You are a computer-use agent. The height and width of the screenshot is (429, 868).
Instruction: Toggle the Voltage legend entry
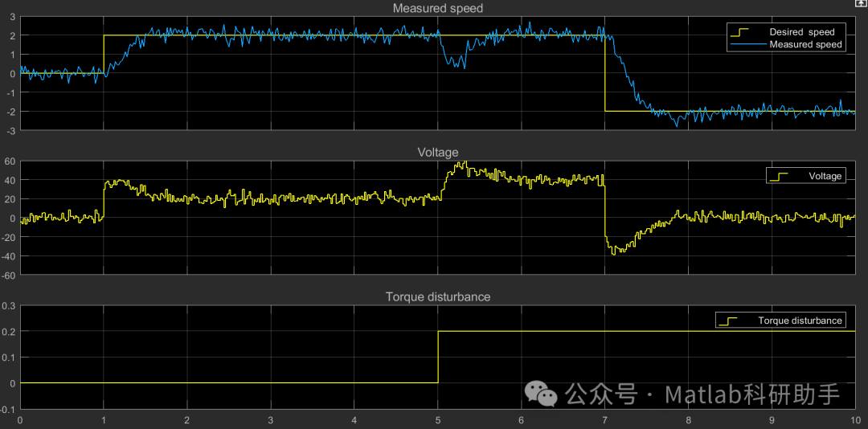[805, 176]
